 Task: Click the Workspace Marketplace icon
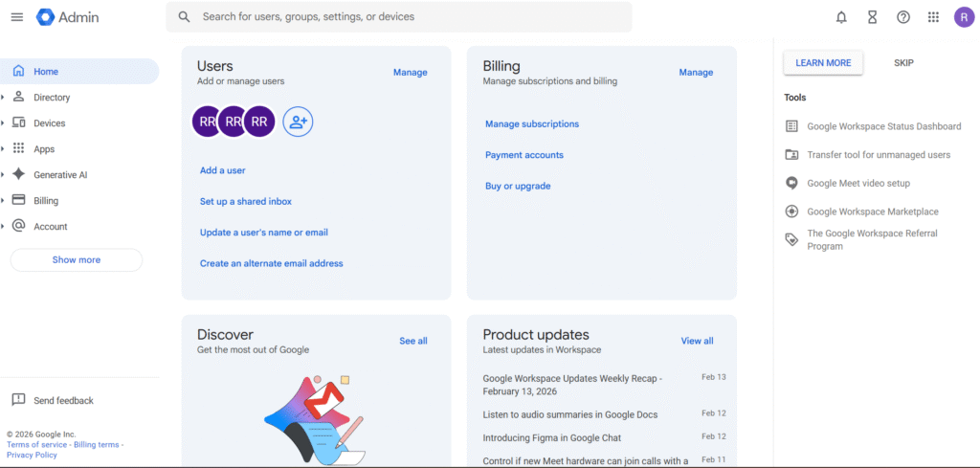(791, 212)
